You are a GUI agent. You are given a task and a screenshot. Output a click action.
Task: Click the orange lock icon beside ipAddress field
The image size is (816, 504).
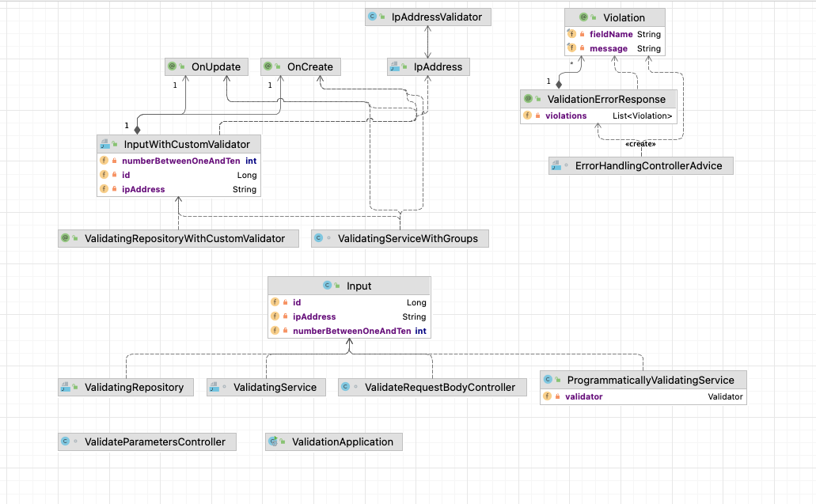(116, 189)
